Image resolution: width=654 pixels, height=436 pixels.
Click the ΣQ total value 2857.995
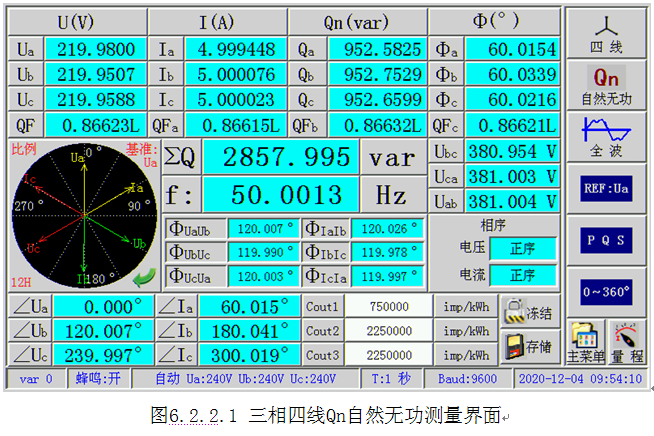[281, 157]
